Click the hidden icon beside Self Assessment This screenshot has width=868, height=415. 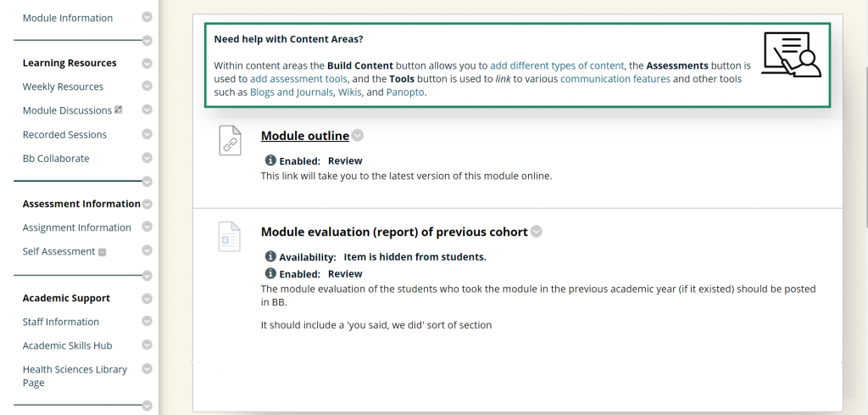102,252
